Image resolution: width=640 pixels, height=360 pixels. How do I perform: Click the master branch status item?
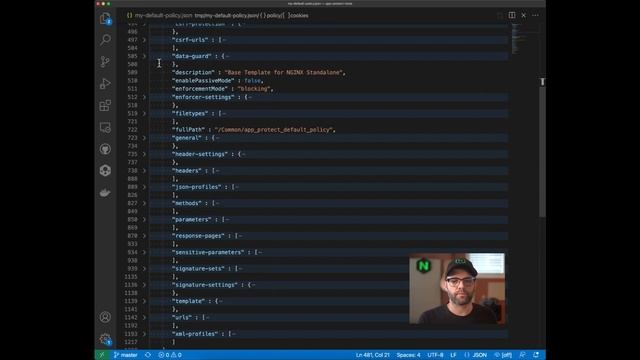126,355
